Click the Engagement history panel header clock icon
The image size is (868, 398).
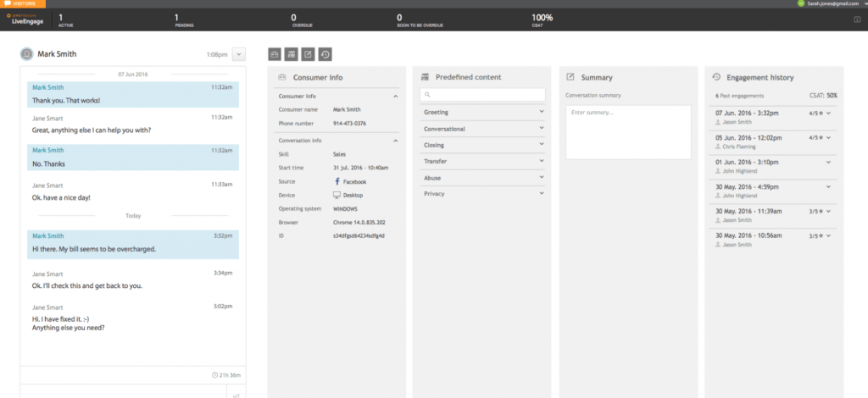tap(715, 77)
